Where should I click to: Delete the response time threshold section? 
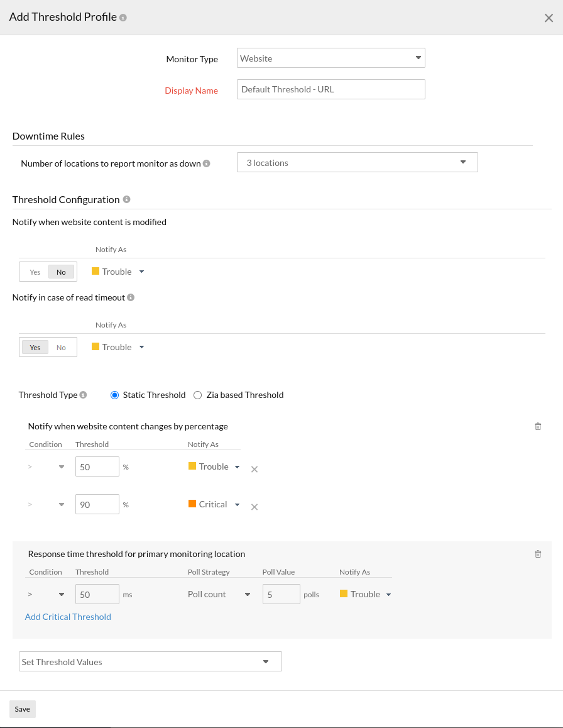tap(538, 554)
